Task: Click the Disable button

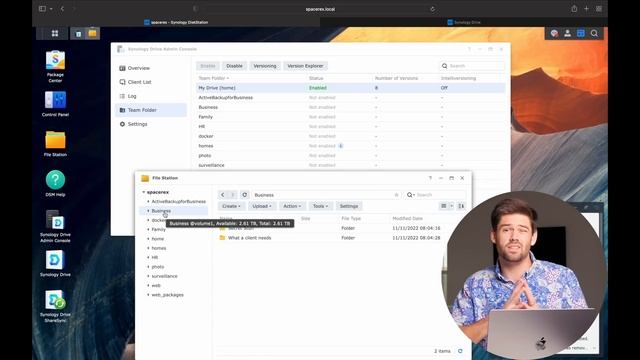Action: [x=234, y=66]
